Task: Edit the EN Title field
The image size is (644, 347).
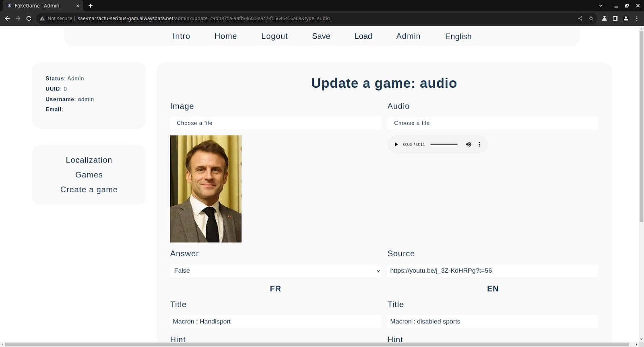Action: (493, 321)
